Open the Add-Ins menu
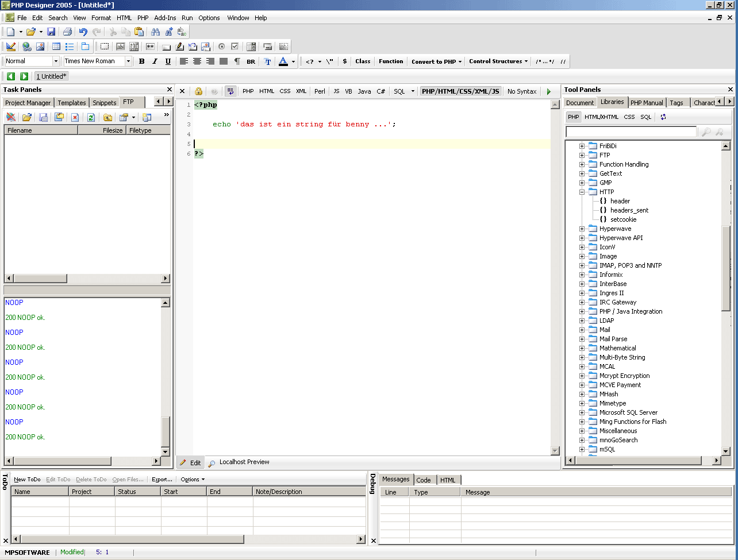Image resolution: width=738 pixels, height=560 pixels. pos(165,18)
